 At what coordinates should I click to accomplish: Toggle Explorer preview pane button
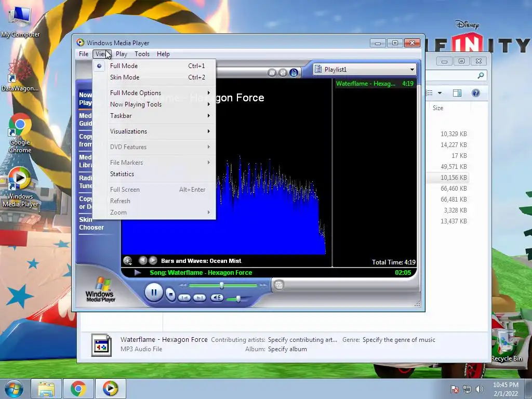point(457,93)
